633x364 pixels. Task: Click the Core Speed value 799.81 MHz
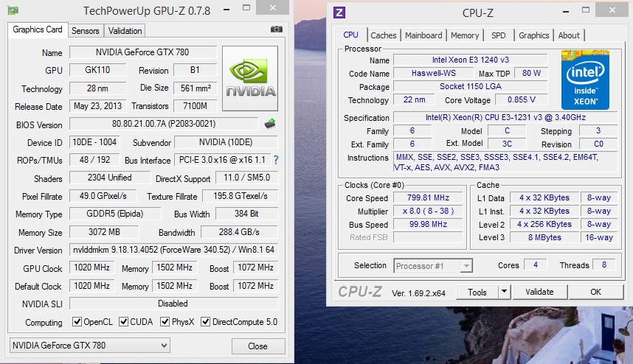coord(429,198)
